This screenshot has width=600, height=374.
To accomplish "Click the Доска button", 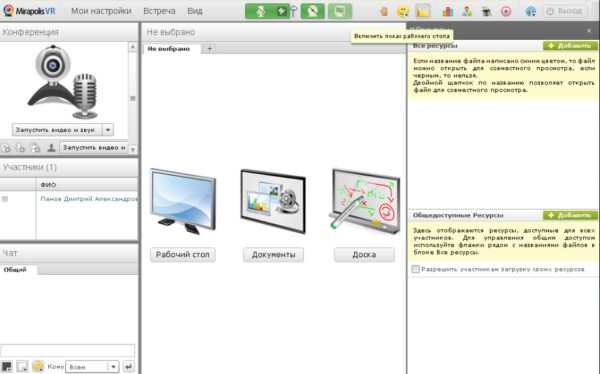I will 364,255.
